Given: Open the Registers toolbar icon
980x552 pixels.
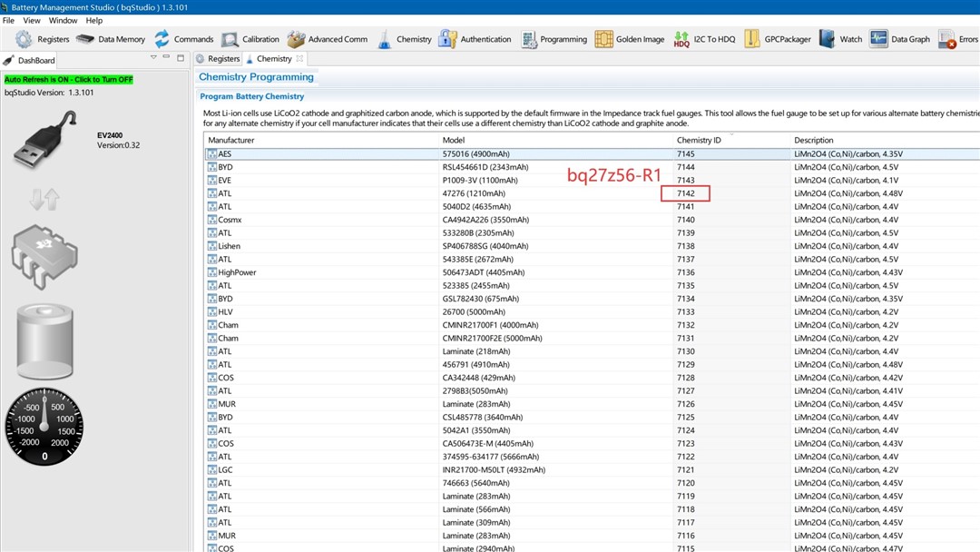Looking at the screenshot, I should [24, 39].
